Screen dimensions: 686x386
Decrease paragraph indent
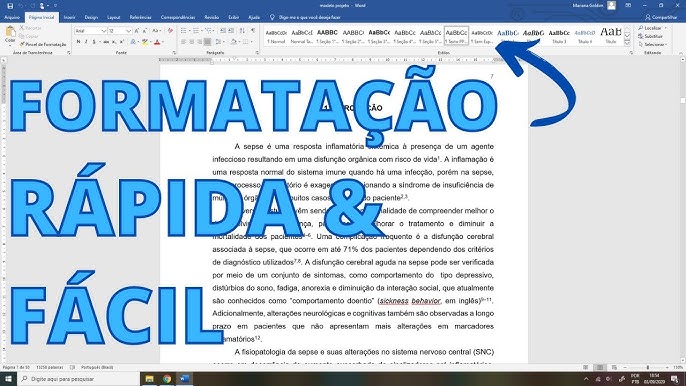tap(223, 31)
